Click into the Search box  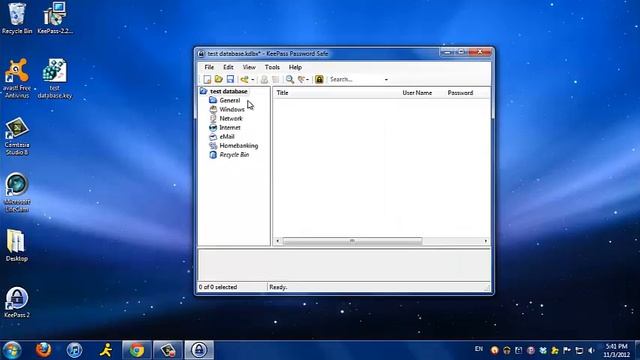tap(355, 79)
